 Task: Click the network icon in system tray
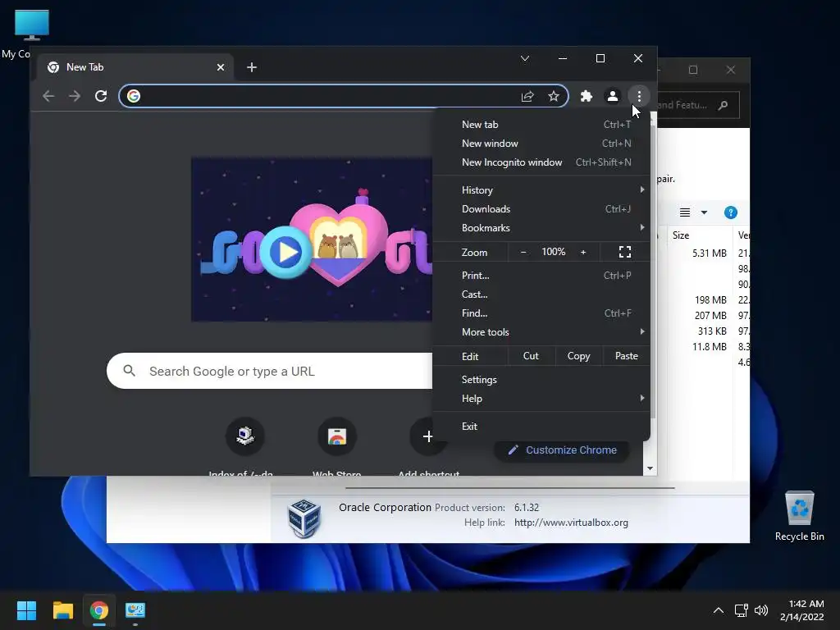click(741, 610)
